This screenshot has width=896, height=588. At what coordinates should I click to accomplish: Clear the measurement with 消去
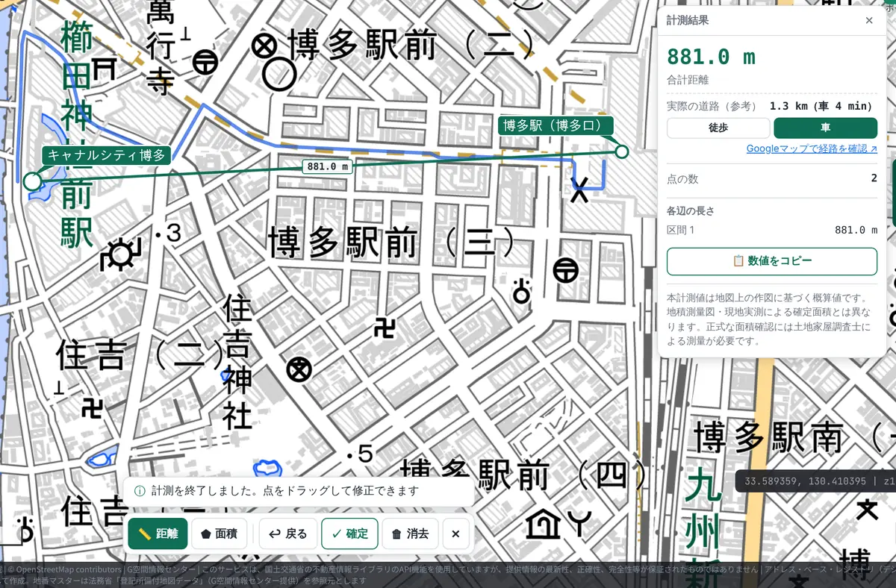point(410,534)
